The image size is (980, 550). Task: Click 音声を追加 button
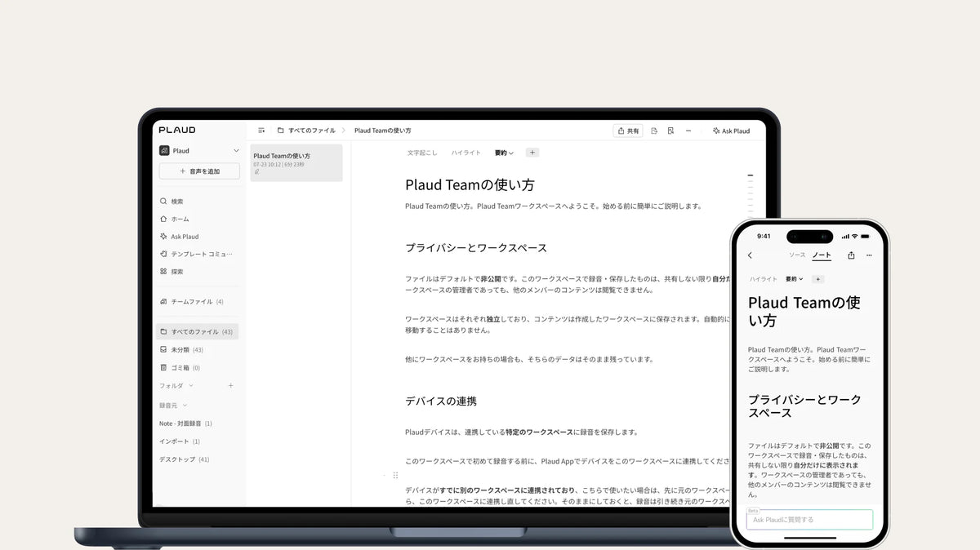point(199,171)
